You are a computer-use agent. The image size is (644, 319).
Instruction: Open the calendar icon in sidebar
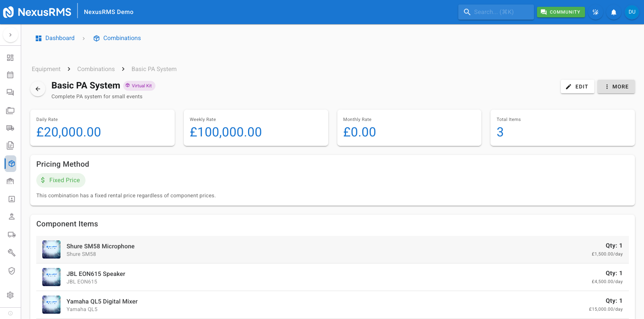[x=10, y=75]
